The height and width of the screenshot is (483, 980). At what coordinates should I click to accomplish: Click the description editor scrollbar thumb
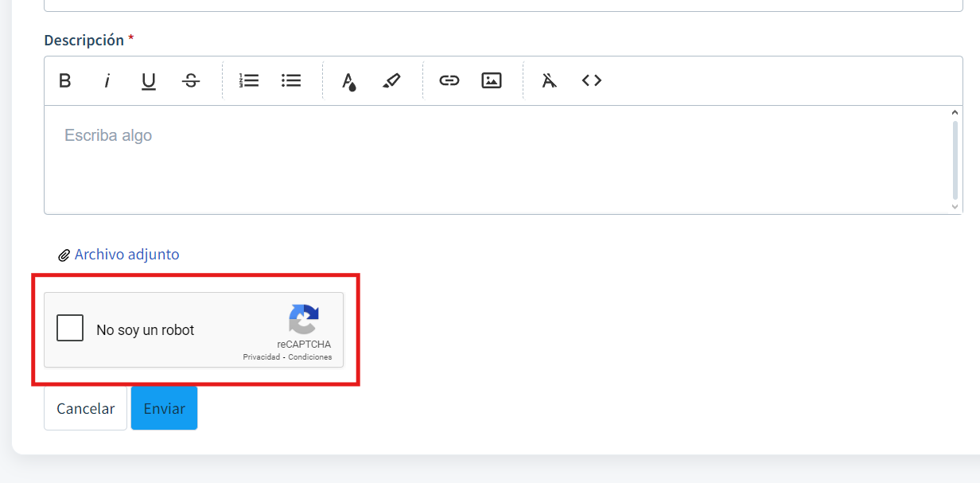(955, 160)
